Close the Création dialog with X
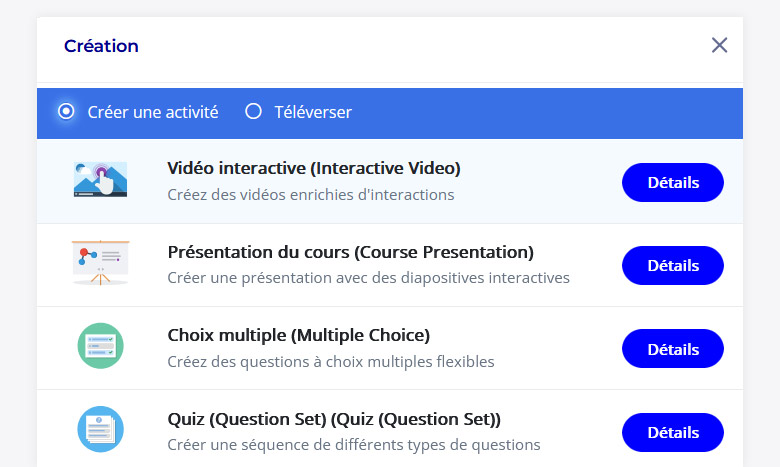 point(719,45)
